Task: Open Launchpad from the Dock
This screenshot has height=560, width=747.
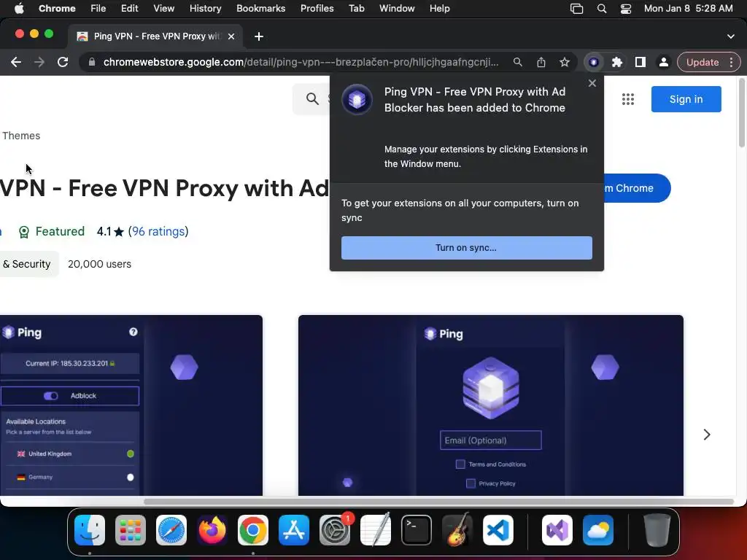Action: coord(131,530)
